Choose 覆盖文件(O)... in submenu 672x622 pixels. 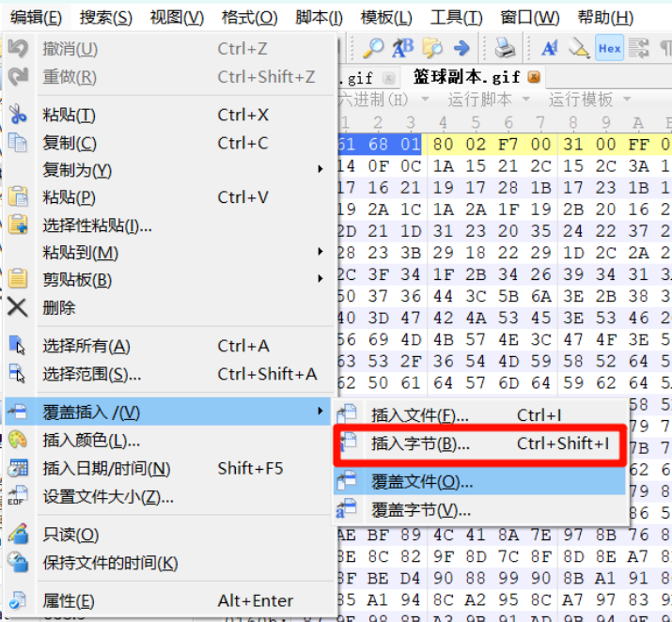(x=479, y=481)
